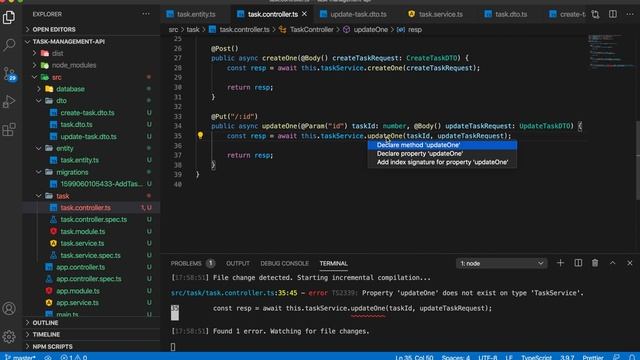
Task: Open the Search view in activity bar
Action: [x=9, y=44]
